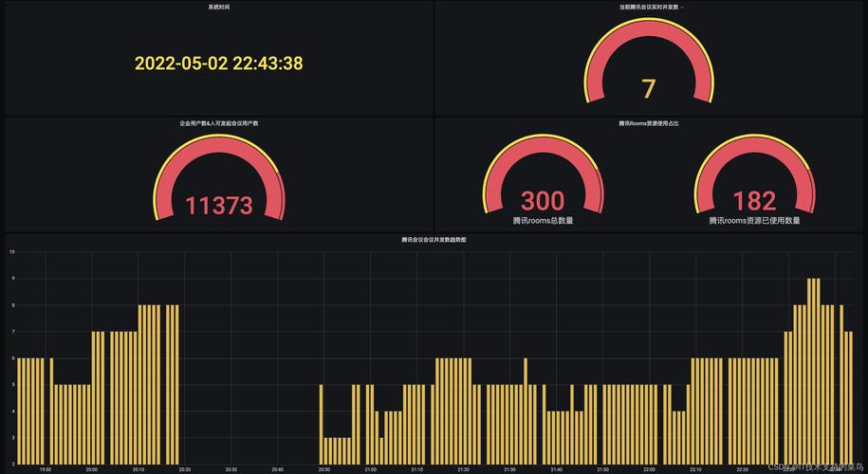Screen dimensions: 868x474
Task: Click the 22:00 time axis label
Action: (x=649, y=468)
